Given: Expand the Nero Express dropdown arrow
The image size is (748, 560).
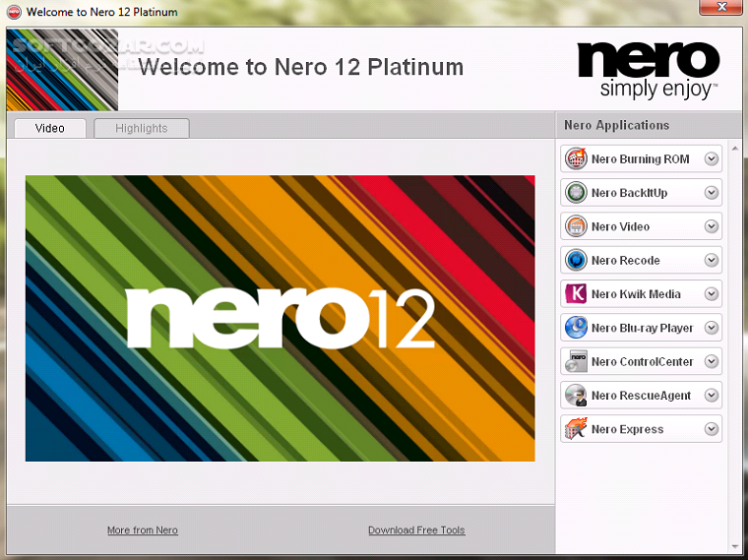Looking at the screenshot, I should click(712, 429).
